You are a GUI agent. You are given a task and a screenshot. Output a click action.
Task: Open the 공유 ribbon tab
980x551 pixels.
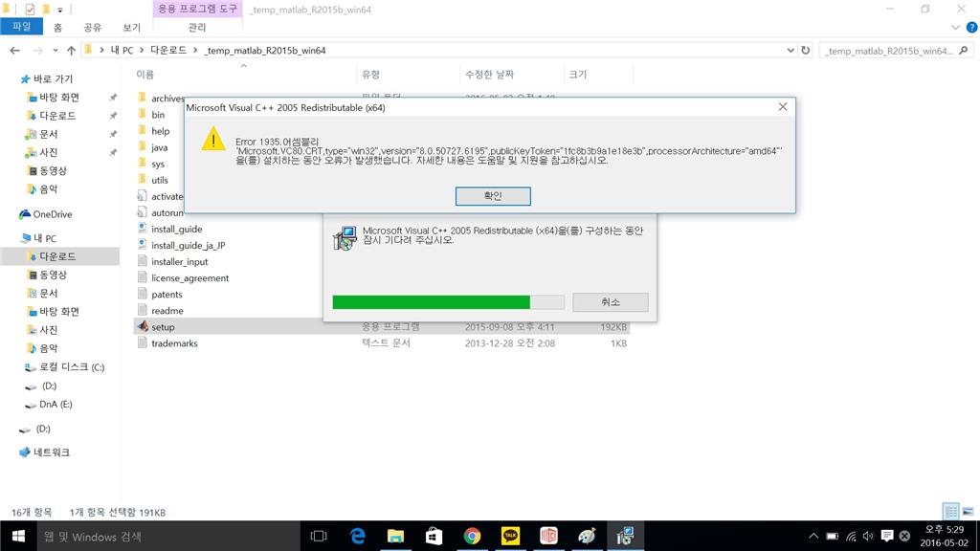coord(93,28)
